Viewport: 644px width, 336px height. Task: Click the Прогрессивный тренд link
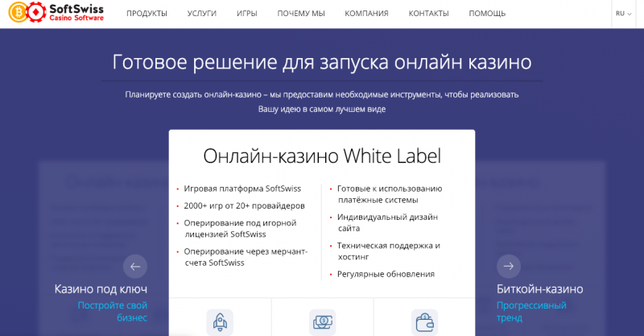[531, 312]
